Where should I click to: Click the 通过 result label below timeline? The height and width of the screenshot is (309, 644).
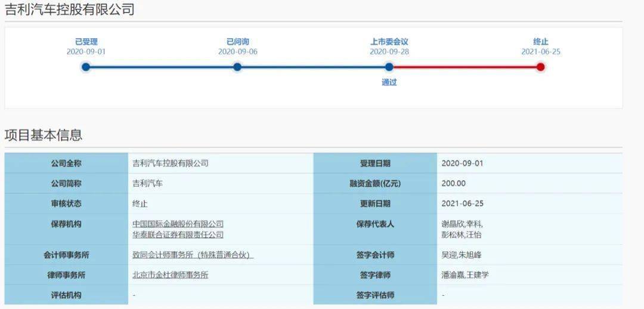click(389, 82)
